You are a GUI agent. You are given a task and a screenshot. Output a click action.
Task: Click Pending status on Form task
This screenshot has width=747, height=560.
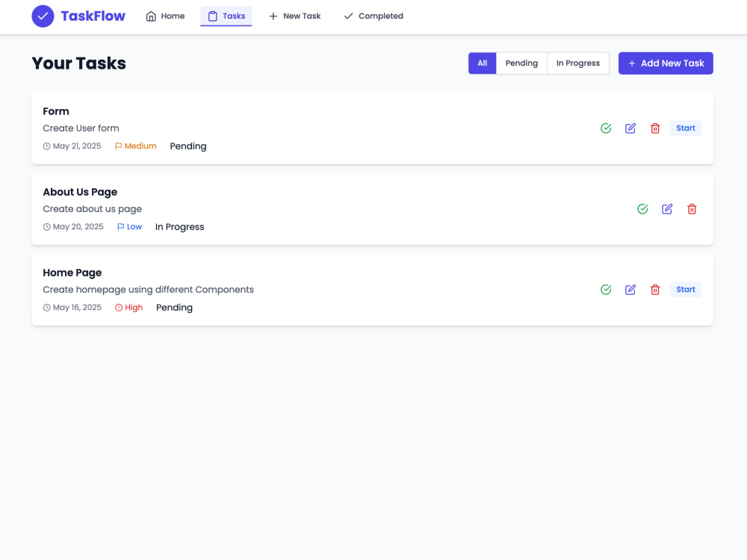click(188, 146)
